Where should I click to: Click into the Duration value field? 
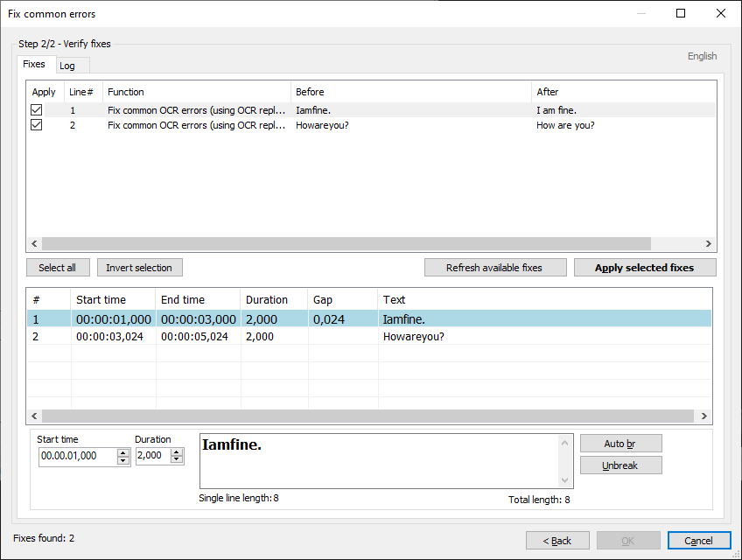(153, 455)
